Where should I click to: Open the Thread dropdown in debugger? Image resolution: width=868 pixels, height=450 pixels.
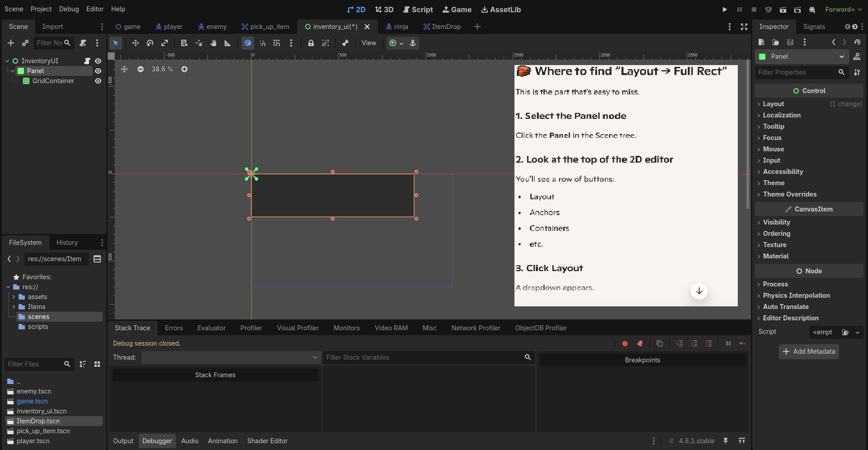click(231, 357)
